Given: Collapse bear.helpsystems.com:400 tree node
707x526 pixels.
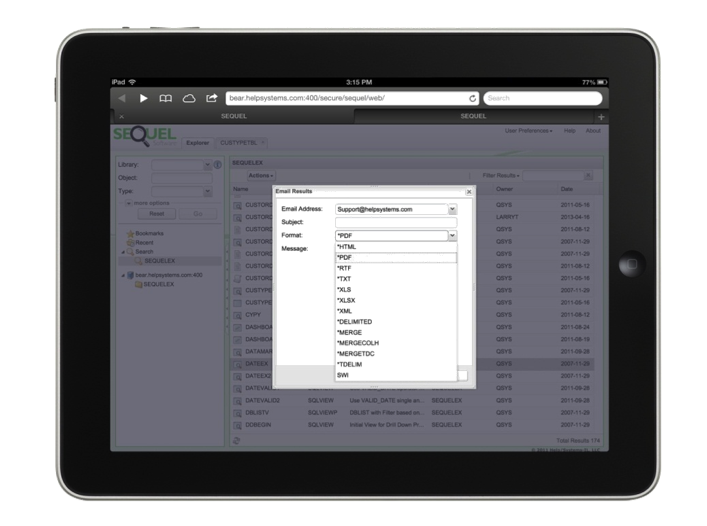Looking at the screenshot, I should [x=123, y=275].
